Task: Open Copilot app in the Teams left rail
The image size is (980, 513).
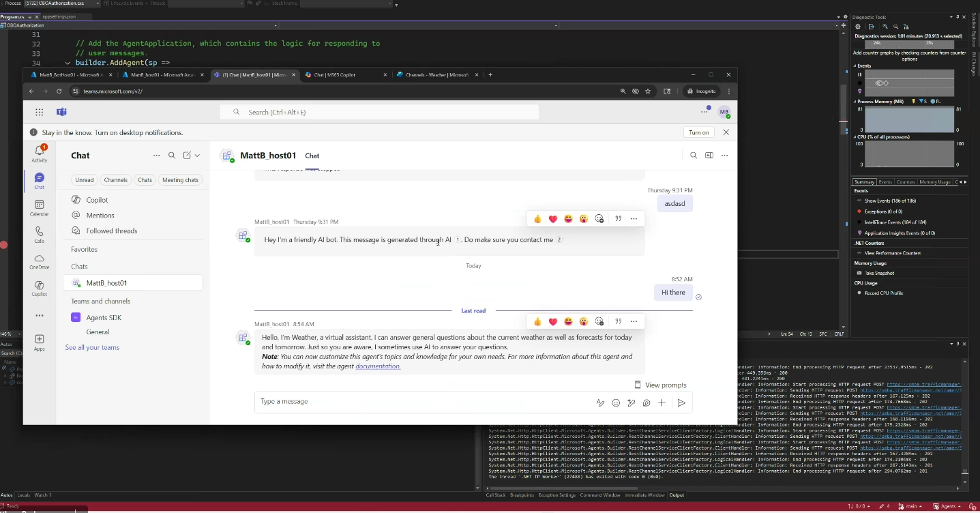Action: [x=40, y=289]
